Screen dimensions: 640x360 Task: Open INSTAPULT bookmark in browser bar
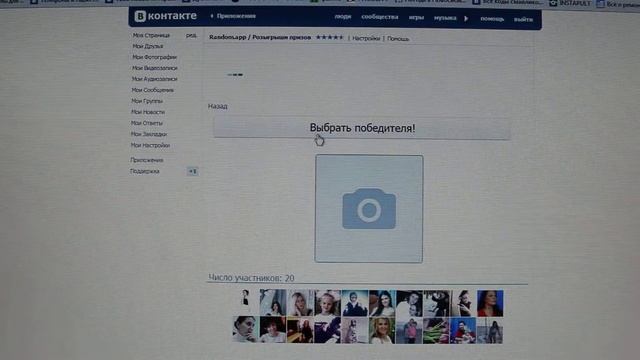571,3
